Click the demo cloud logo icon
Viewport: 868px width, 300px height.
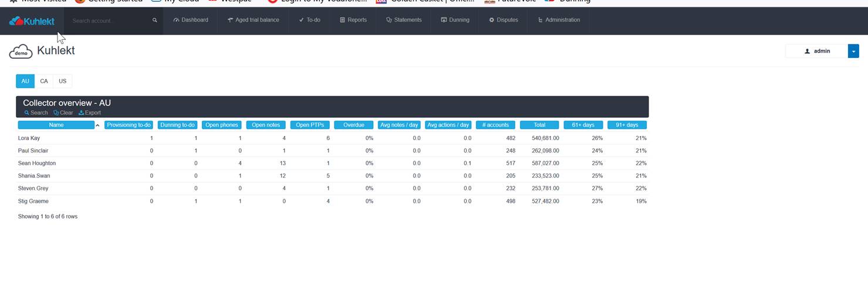(21, 52)
